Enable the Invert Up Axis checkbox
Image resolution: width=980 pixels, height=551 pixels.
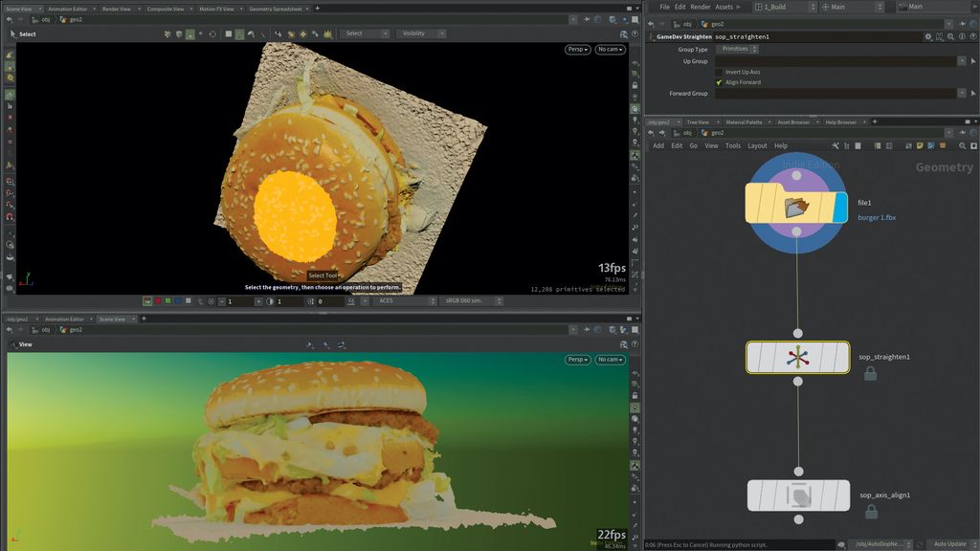click(x=720, y=71)
